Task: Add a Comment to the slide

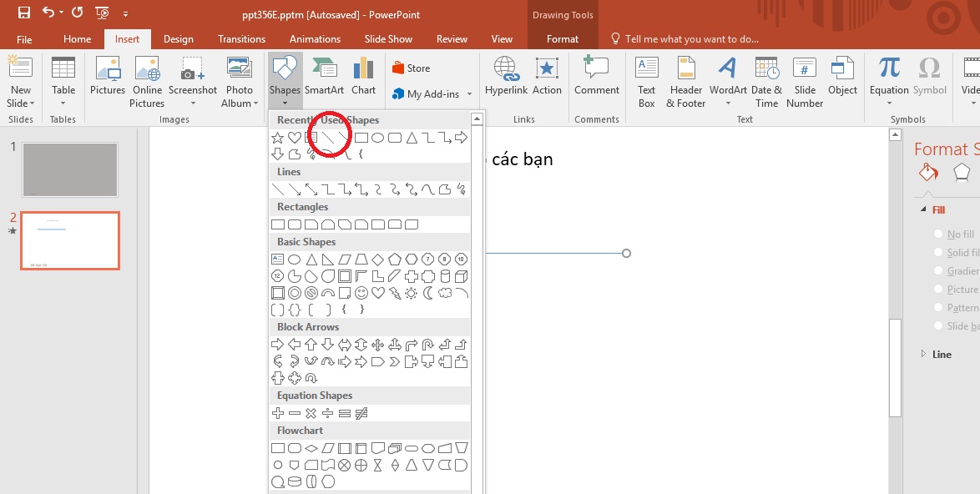Action: [x=596, y=76]
